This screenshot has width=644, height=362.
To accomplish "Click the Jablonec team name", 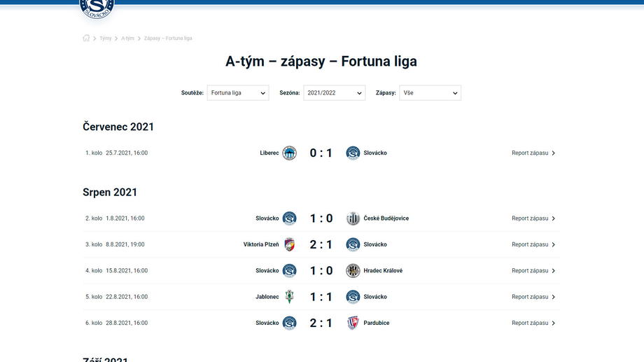I will pyautogui.click(x=267, y=297).
